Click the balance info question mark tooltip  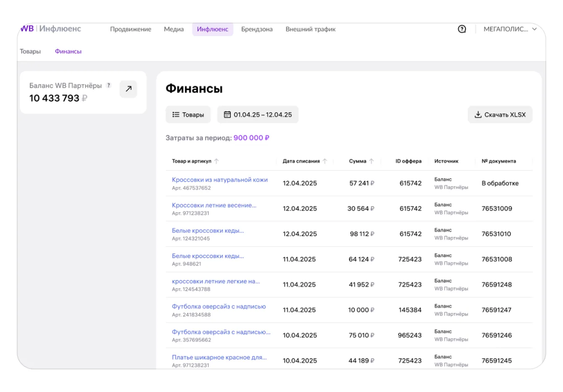[x=108, y=85]
